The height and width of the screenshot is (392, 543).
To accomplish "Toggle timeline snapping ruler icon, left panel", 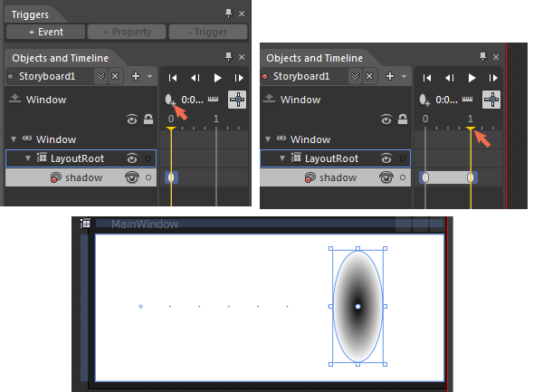I will [213, 100].
